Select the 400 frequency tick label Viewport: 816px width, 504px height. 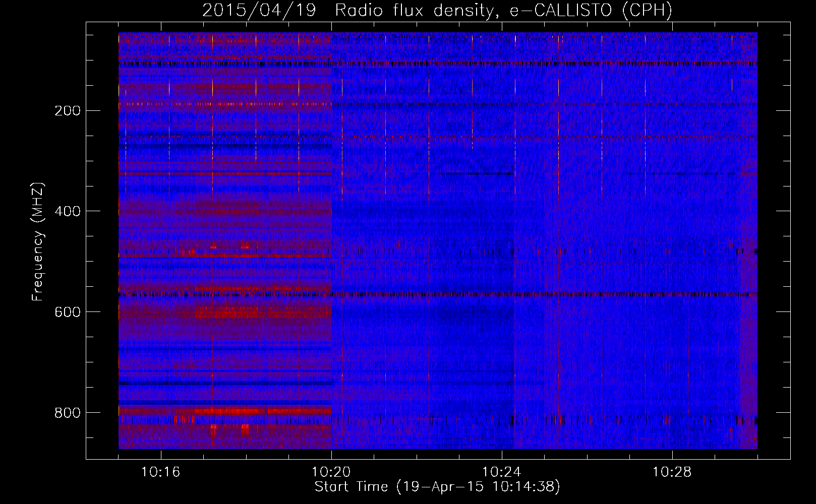(x=68, y=211)
